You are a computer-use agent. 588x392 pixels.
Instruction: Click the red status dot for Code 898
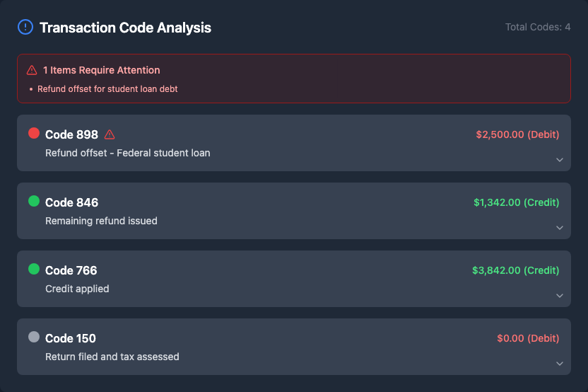[x=34, y=133]
